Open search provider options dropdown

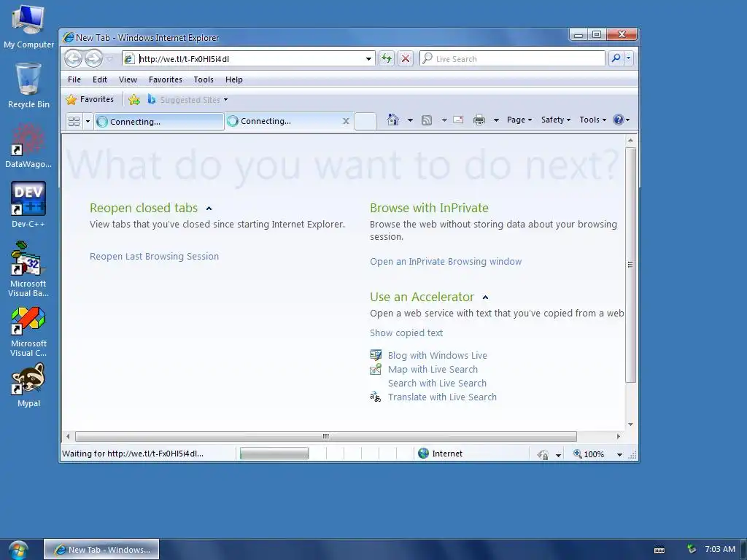(628, 58)
